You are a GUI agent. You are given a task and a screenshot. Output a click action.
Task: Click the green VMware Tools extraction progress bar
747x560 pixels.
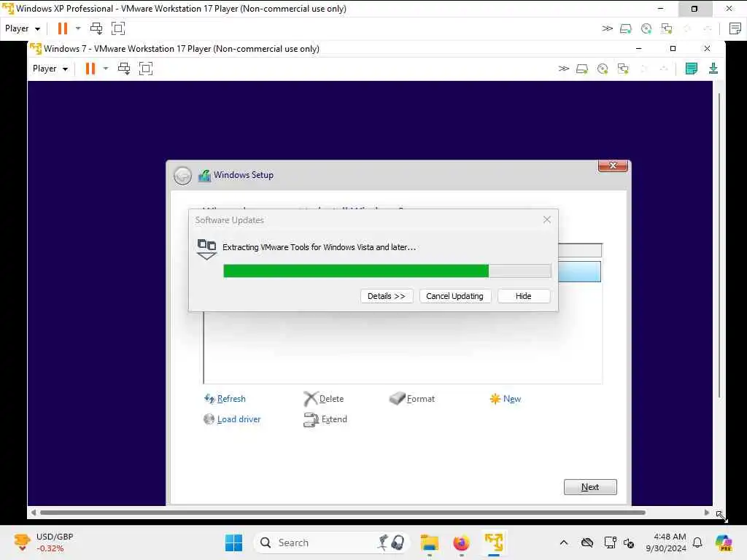[x=387, y=271]
